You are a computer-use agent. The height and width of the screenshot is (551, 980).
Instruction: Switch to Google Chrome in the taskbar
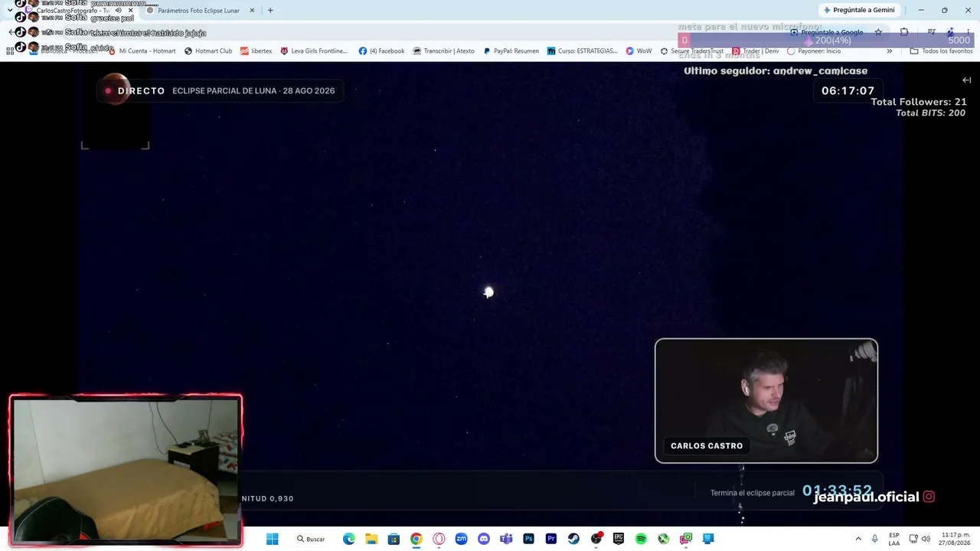(x=416, y=539)
